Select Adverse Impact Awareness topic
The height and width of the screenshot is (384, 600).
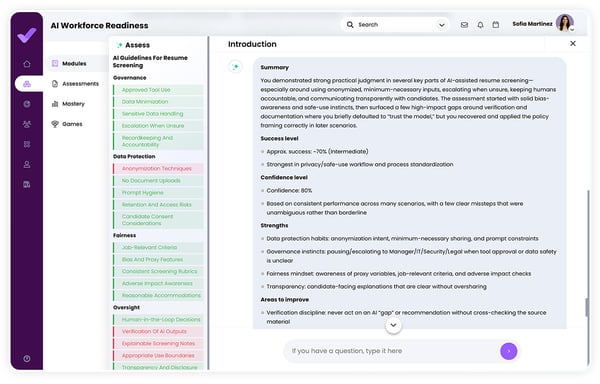158,283
